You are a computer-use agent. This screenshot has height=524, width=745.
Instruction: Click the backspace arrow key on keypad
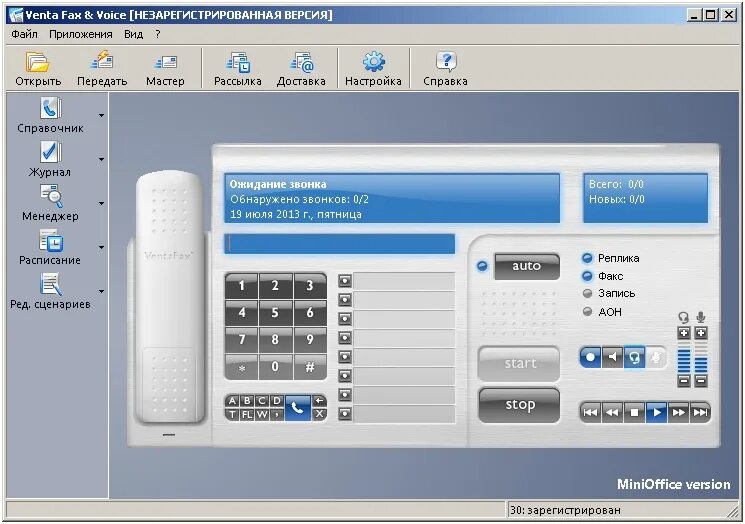pyautogui.click(x=319, y=401)
